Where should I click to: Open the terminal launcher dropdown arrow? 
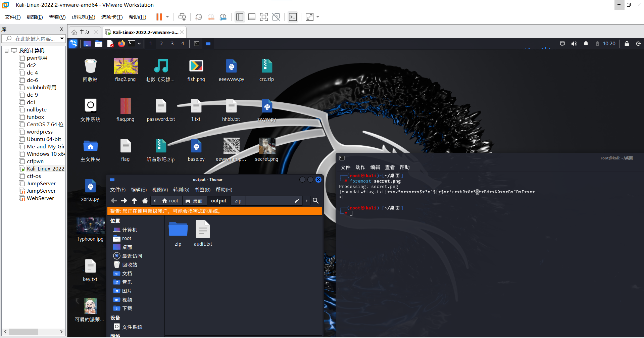coord(139,44)
